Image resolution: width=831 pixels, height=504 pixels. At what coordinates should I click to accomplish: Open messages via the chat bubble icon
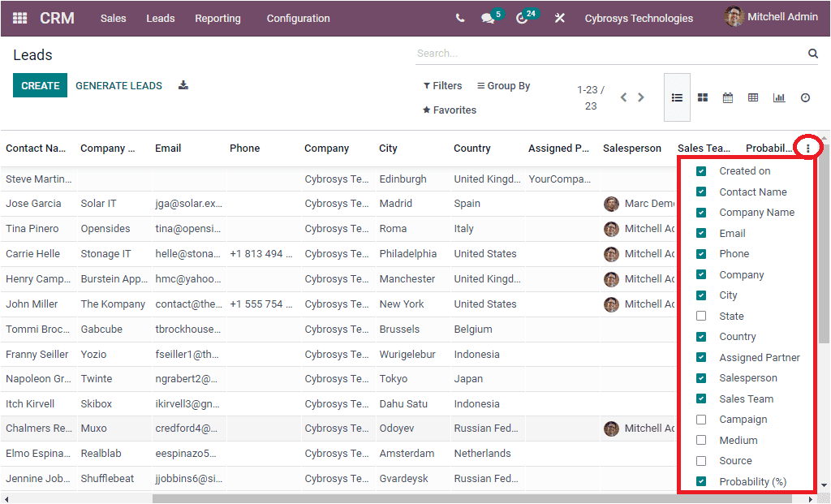(x=489, y=16)
